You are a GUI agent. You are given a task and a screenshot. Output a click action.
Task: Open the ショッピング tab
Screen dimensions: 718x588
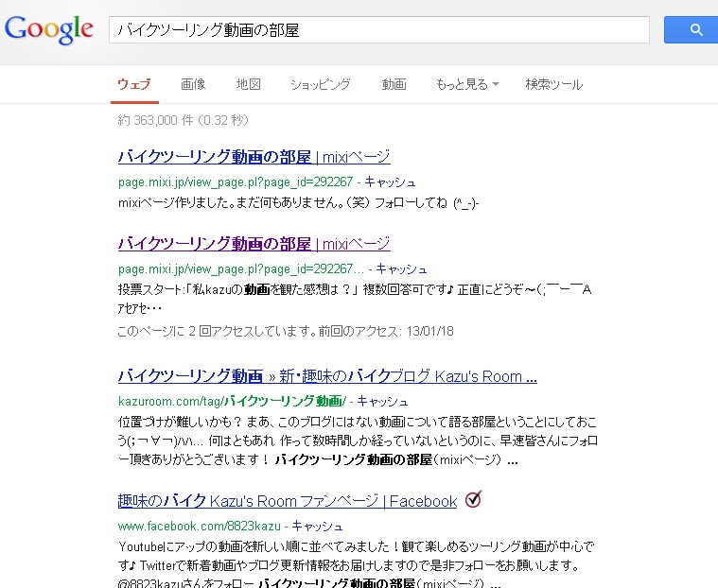click(321, 85)
